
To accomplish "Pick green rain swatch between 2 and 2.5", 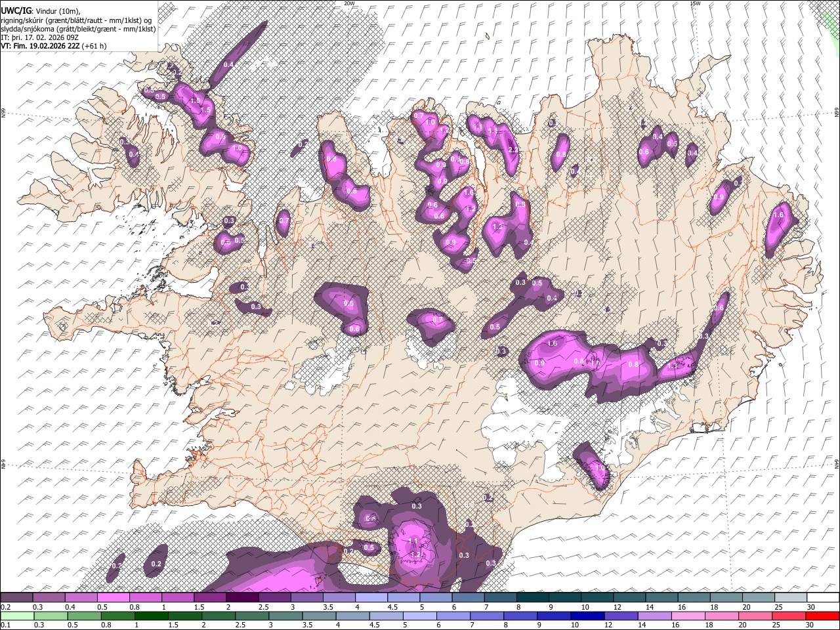I will [x=218, y=616].
